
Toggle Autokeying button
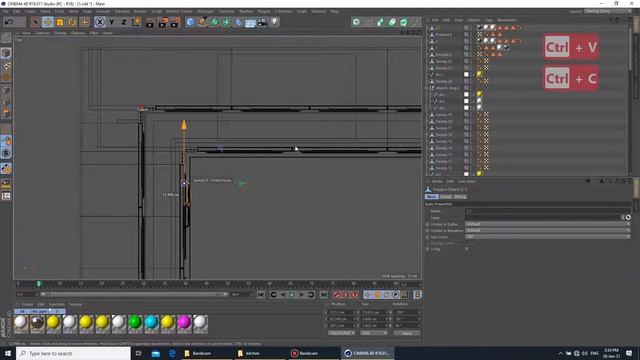[345, 295]
